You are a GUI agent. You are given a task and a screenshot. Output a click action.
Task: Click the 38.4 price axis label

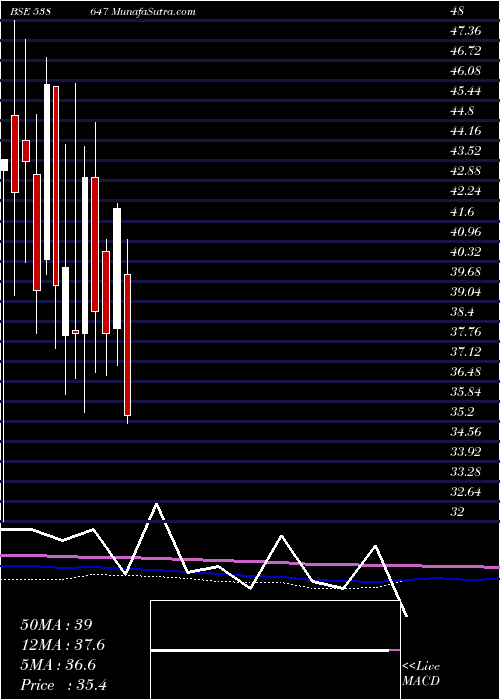pyautogui.click(x=462, y=312)
